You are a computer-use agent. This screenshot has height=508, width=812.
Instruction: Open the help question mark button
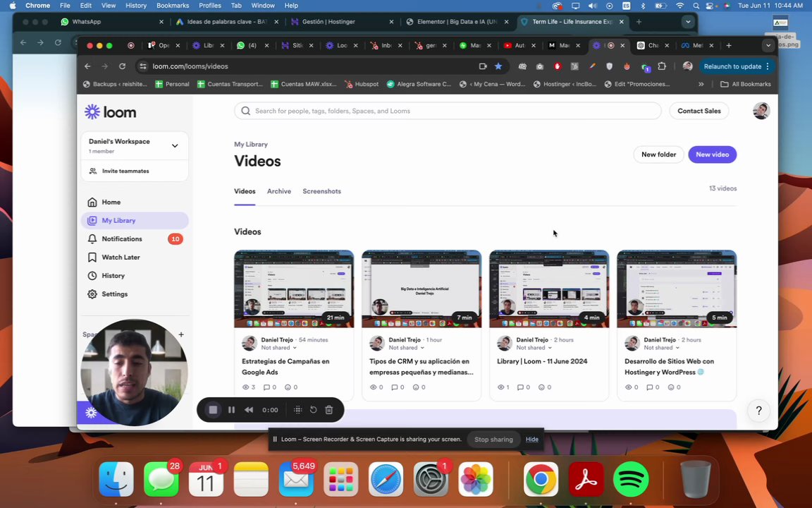758,411
